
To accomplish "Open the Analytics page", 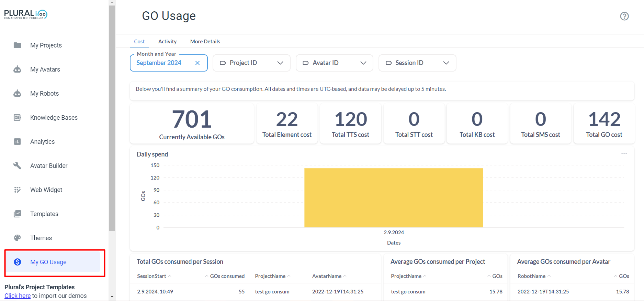I will coord(42,142).
